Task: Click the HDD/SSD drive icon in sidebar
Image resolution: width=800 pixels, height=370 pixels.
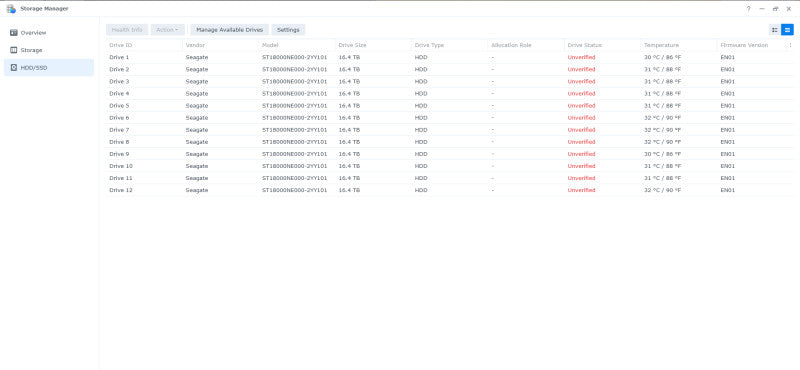Action: click(14, 67)
